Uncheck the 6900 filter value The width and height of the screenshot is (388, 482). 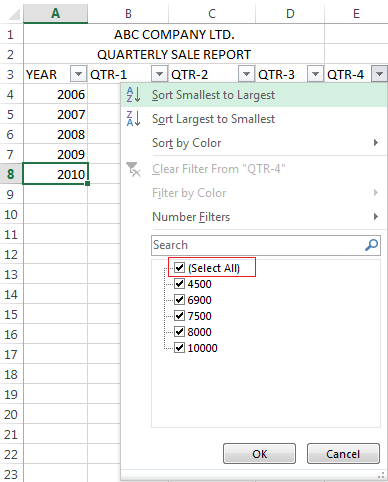pos(179,300)
